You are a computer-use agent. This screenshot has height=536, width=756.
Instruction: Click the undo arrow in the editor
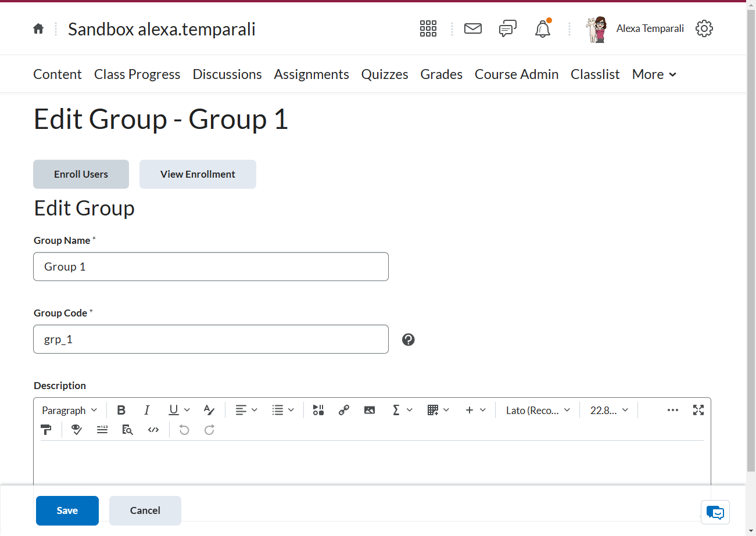point(184,430)
